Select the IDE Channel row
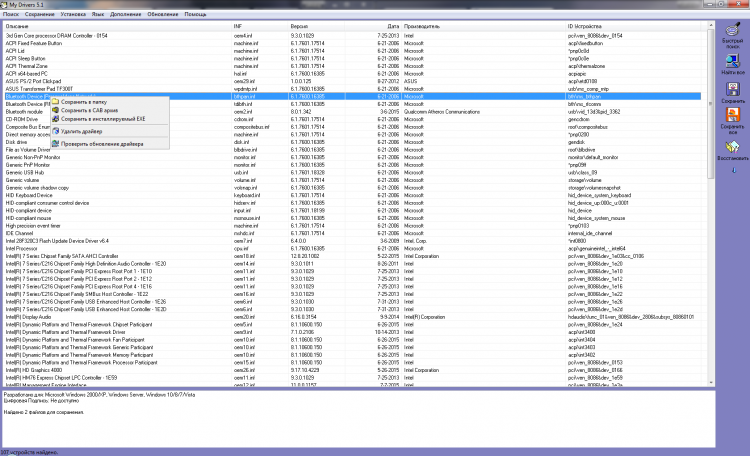 353,234
